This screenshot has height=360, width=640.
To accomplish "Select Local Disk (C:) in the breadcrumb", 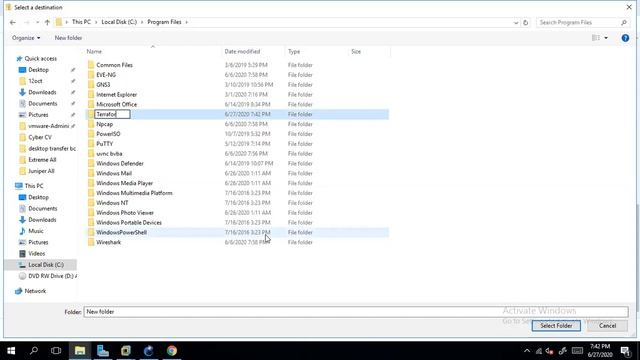I will click(119, 22).
